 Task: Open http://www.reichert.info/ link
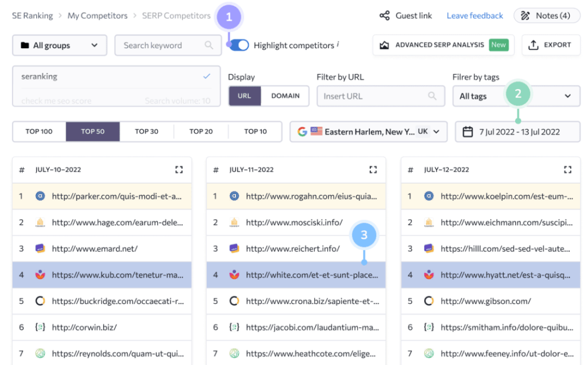293,248
